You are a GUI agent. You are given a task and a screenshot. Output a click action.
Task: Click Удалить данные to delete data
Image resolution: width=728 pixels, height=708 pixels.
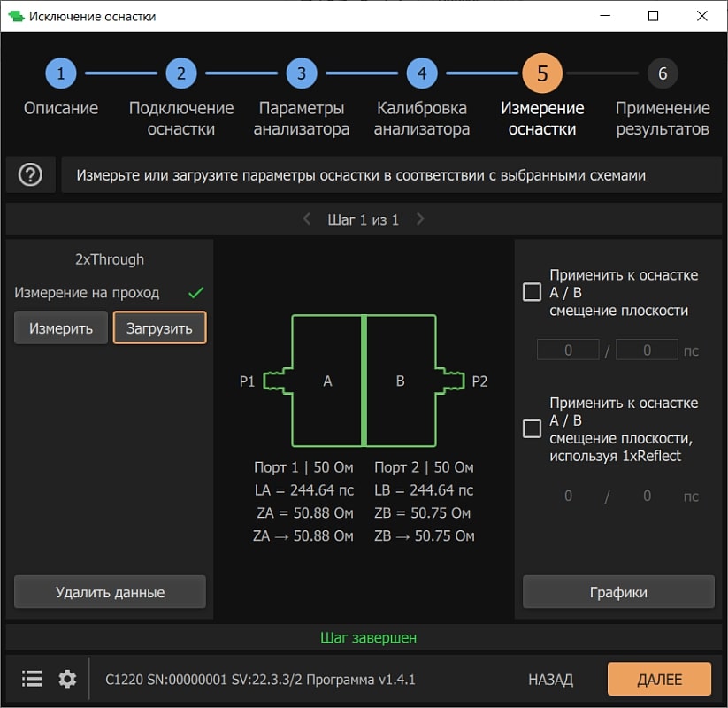(110, 592)
